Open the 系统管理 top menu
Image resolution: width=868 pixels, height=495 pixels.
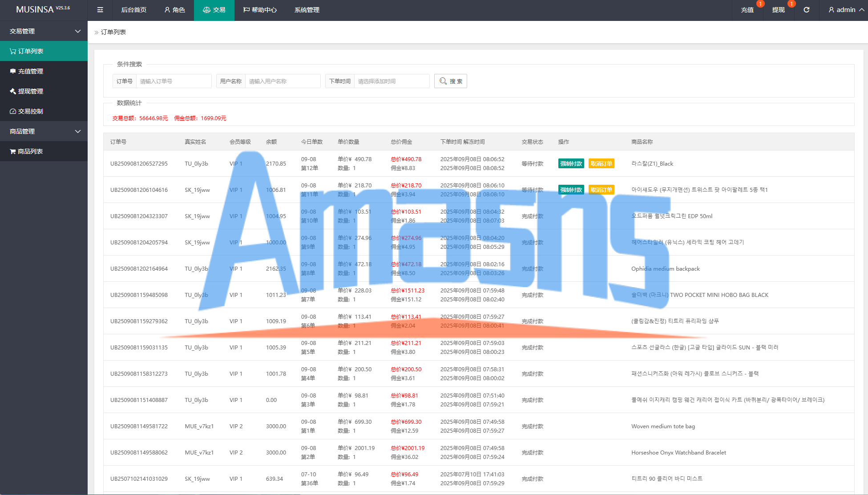click(307, 10)
